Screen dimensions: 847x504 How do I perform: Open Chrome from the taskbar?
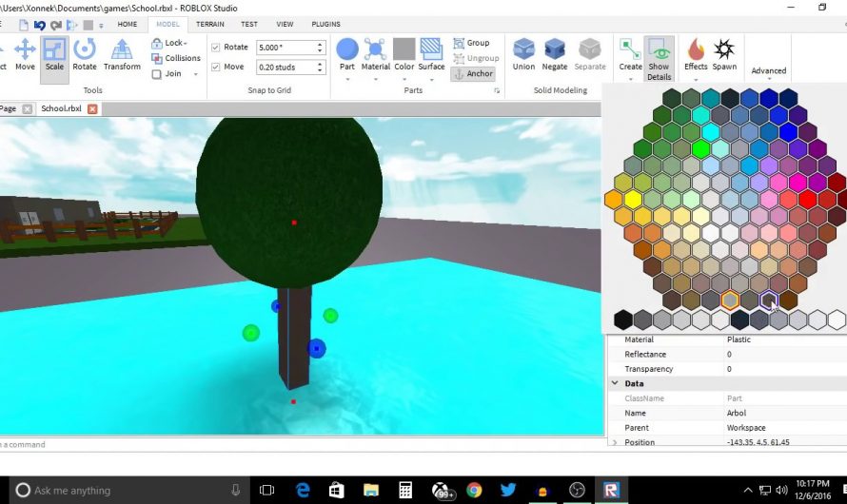[474, 490]
